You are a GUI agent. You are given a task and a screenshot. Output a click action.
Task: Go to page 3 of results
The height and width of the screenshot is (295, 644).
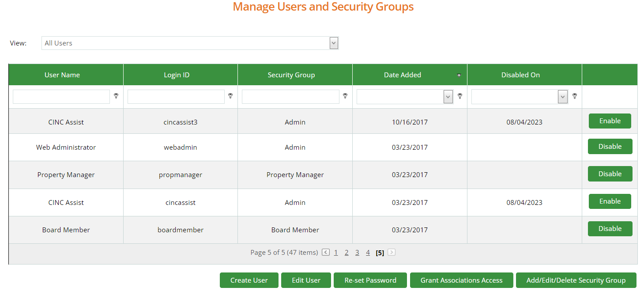point(357,253)
